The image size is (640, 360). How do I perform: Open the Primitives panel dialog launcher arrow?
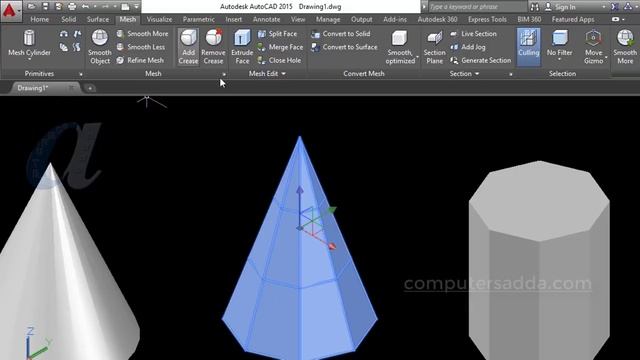(x=81, y=74)
